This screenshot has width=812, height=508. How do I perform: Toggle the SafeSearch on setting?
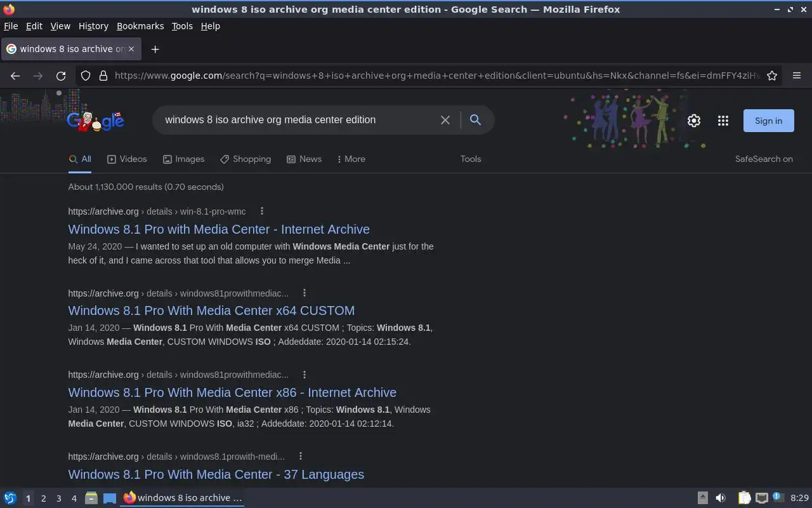click(764, 159)
